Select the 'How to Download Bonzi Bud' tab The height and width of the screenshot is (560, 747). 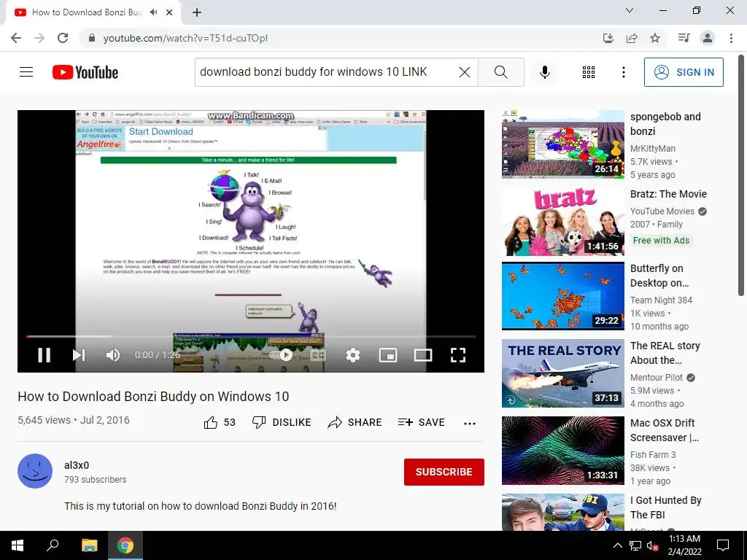(88, 12)
